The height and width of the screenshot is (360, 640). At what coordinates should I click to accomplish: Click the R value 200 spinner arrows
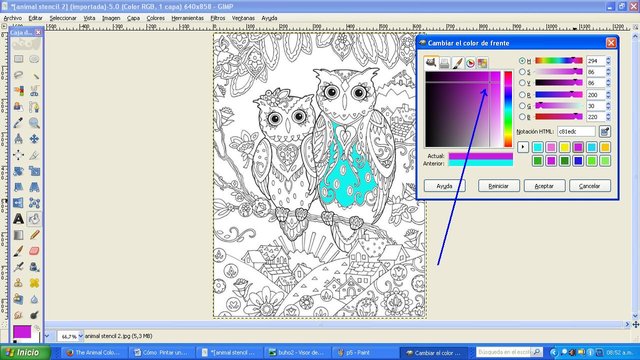(x=608, y=95)
